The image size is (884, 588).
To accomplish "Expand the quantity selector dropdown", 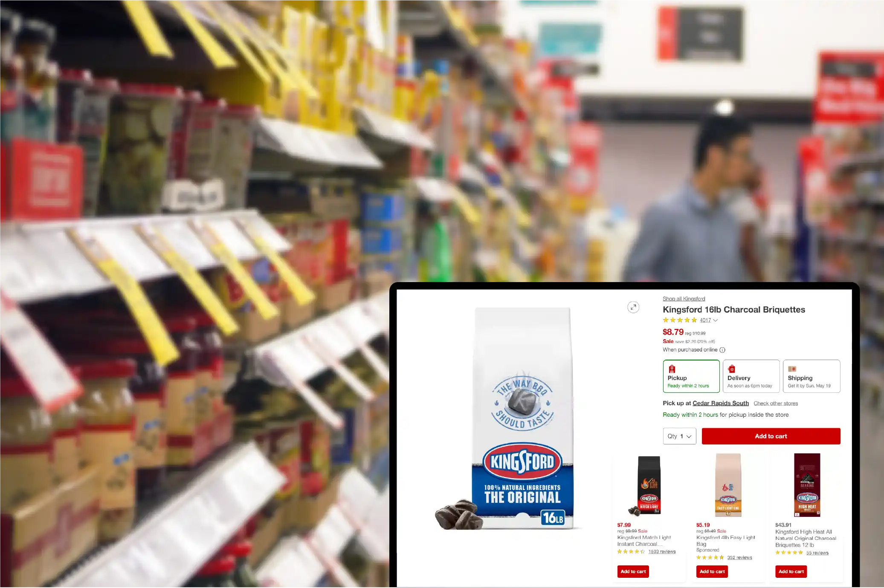I will click(679, 436).
